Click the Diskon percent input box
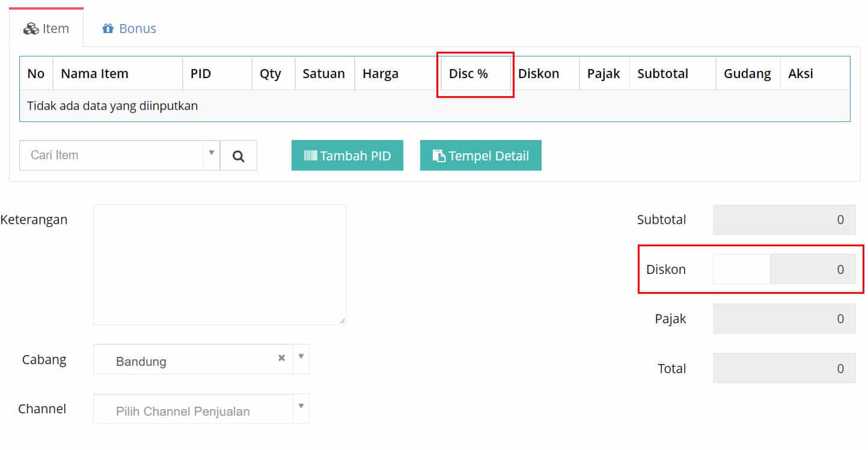 click(x=742, y=269)
